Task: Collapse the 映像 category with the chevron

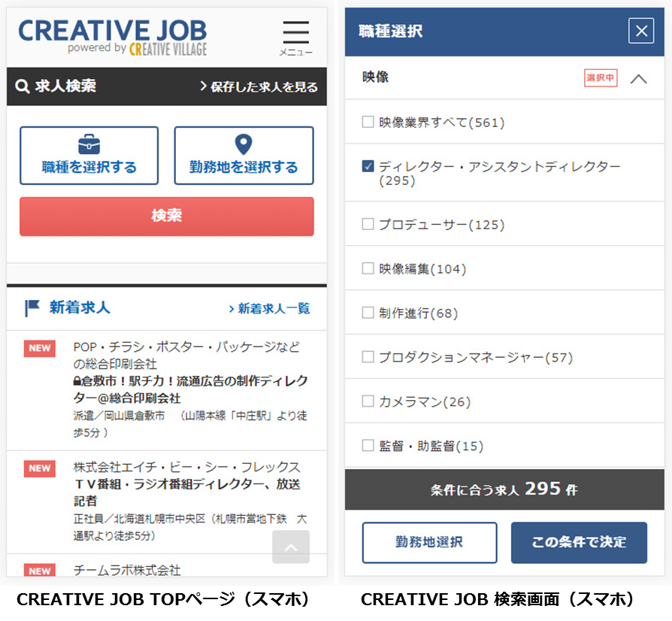Action: (x=639, y=79)
